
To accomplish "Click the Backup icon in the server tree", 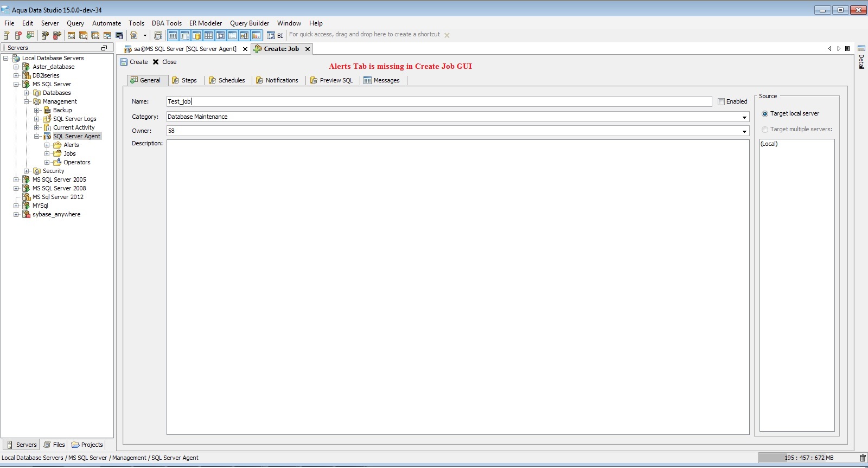I will click(x=47, y=110).
